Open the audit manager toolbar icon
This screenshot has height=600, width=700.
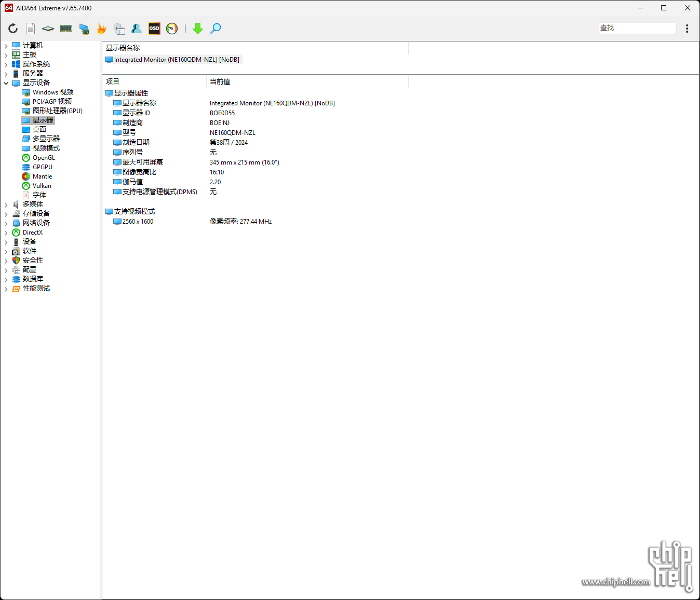[x=119, y=29]
